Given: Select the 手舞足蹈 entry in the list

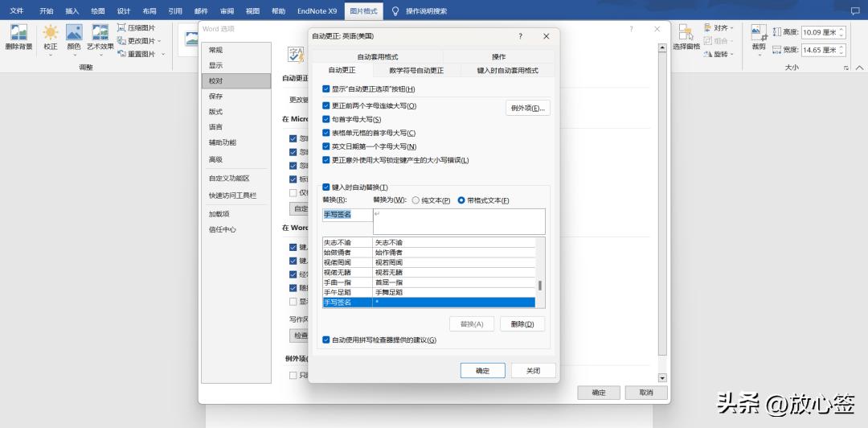Looking at the screenshot, I should [429, 292].
